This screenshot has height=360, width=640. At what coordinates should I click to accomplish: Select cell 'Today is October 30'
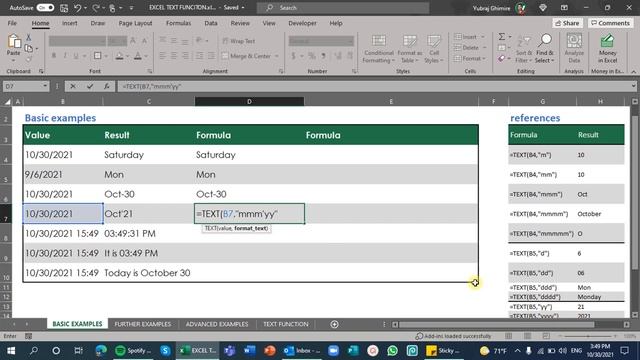(148, 273)
